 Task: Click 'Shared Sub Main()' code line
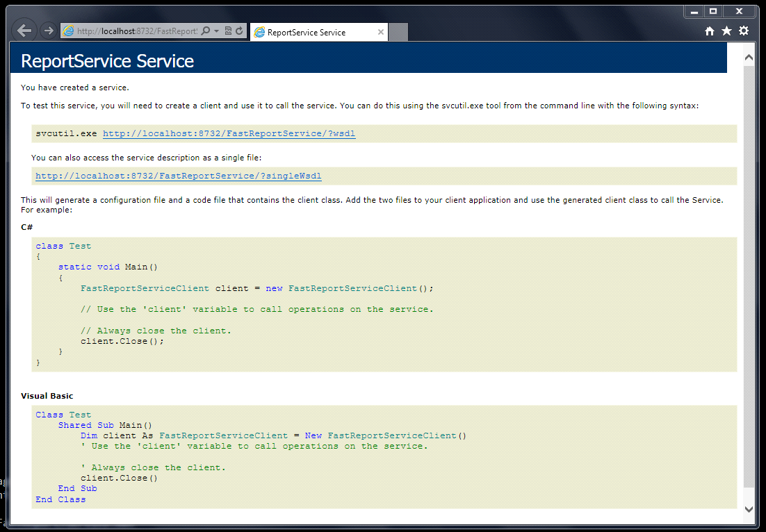105,425
